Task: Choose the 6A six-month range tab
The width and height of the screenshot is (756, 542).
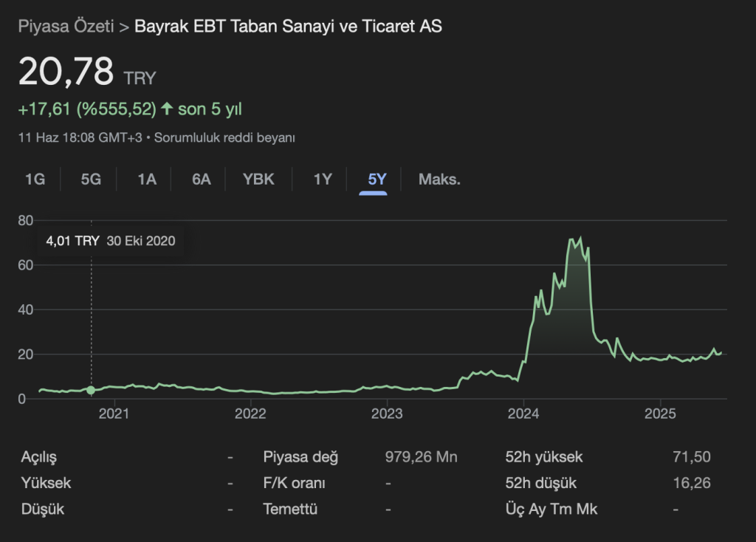Action: tap(202, 179)
